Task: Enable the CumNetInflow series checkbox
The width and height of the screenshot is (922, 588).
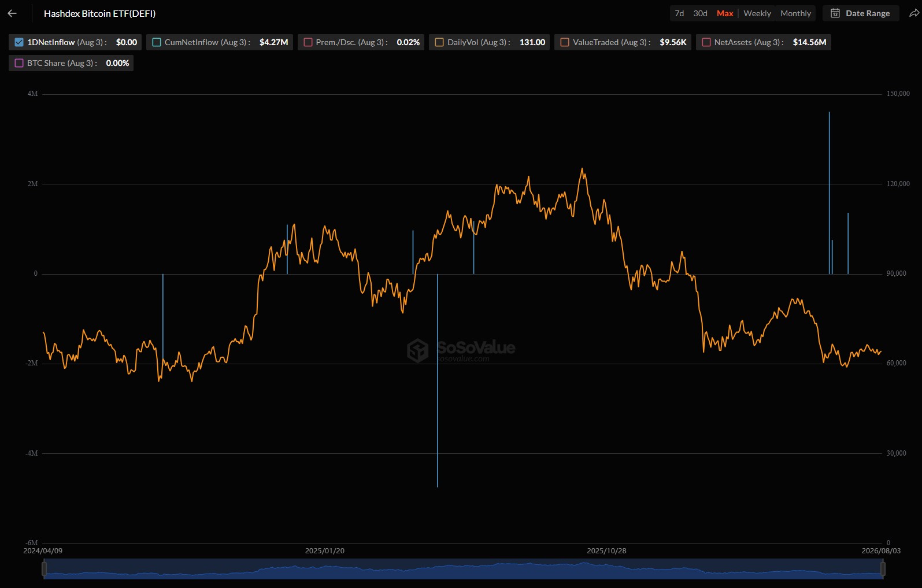Action: [157, 42]
